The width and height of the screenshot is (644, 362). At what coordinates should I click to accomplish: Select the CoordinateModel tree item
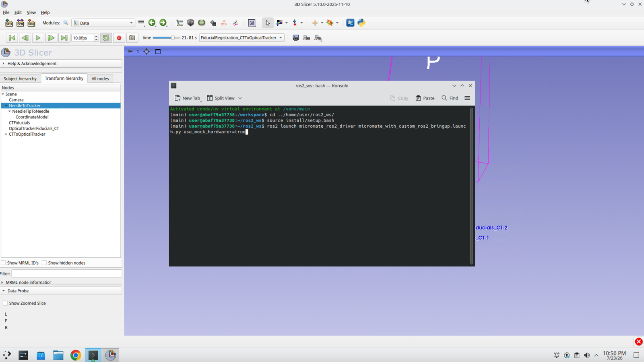pyautogui.click(x=32, y=117)
